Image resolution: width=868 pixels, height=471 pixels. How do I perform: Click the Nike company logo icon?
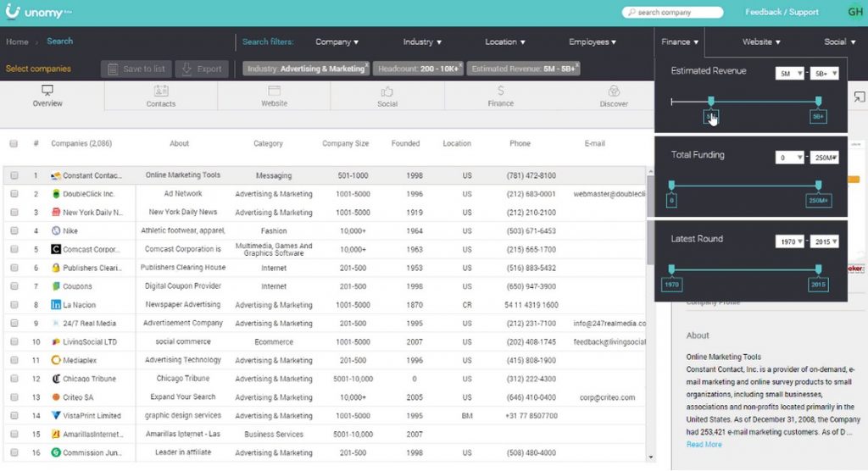[x=56, y=230]
